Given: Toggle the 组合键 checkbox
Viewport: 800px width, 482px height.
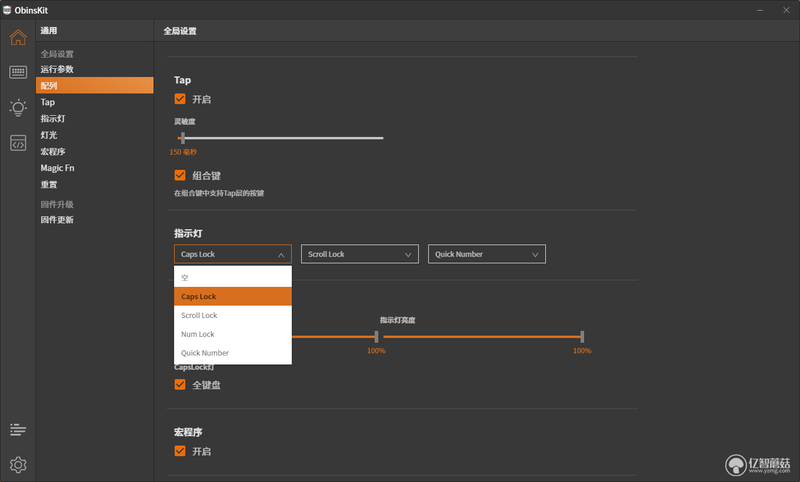Looking at the screenshot, I should click(180, 175).
